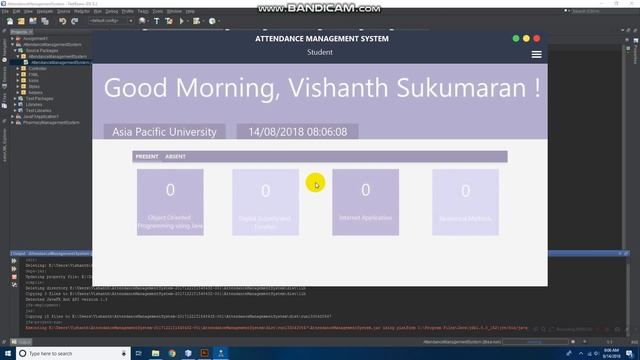640x360 pixels.
Task: Open Action Center notification icon
Action: pyautogui.click(x=630, y=353)
